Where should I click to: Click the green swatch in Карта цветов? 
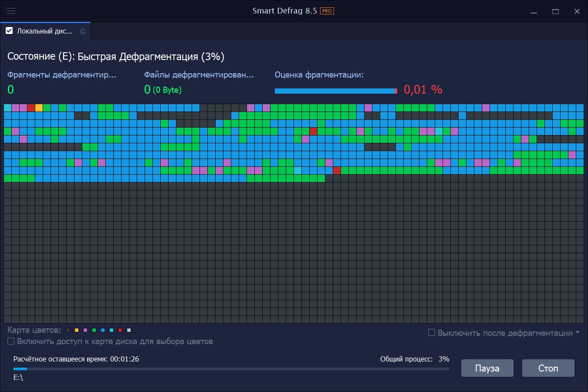94,330
